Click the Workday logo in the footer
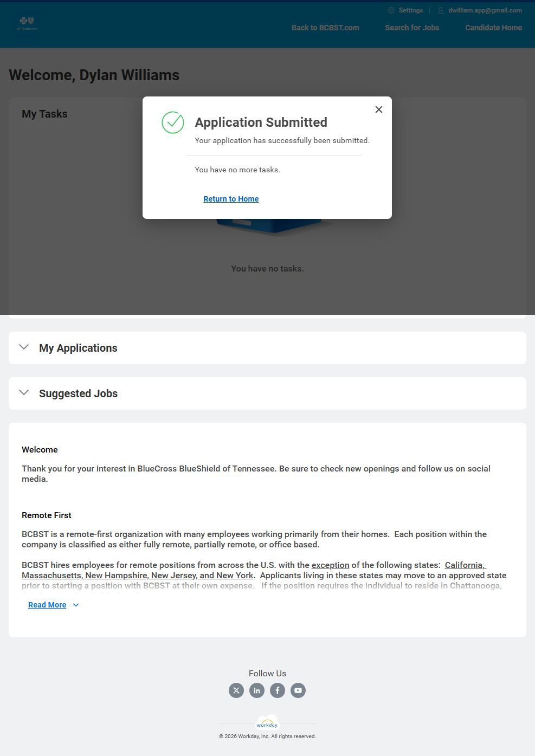This screenshot has height=756, width=535. [267, 723]
